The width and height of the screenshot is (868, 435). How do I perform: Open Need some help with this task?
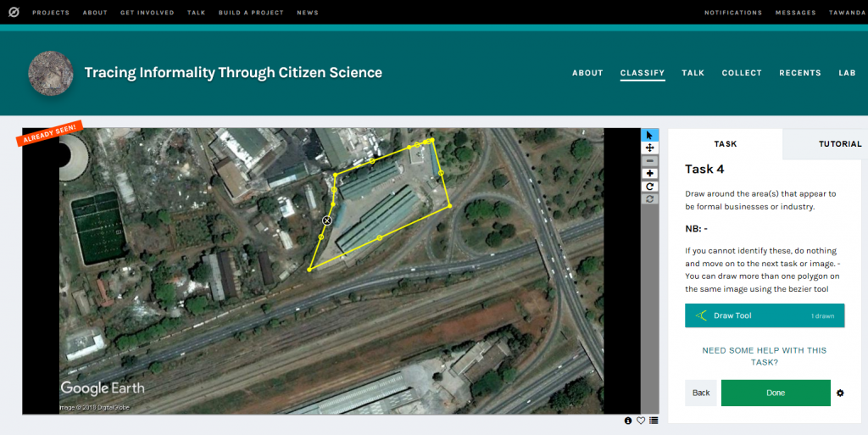tap(764, 356)
